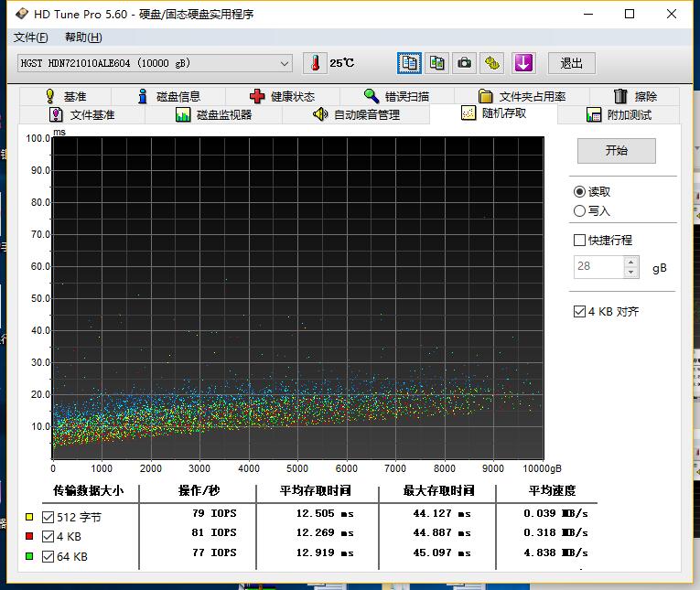Select the 写入 write radio button

coord(579,210)
